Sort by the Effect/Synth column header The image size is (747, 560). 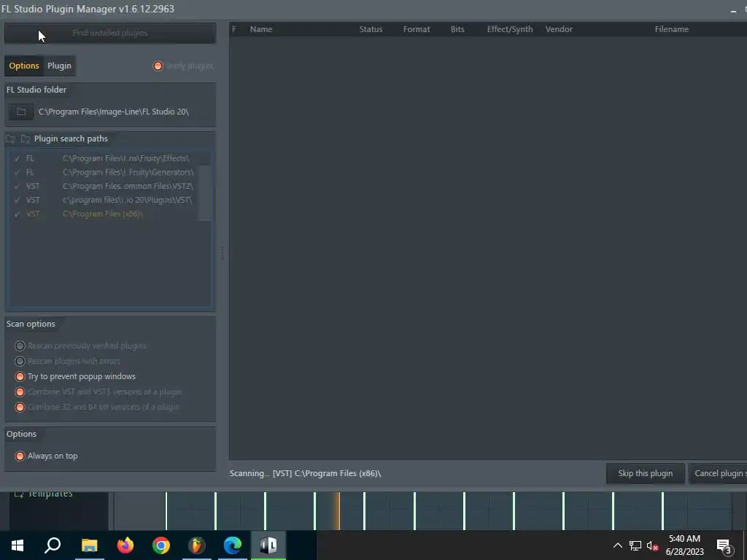[510, 29]
